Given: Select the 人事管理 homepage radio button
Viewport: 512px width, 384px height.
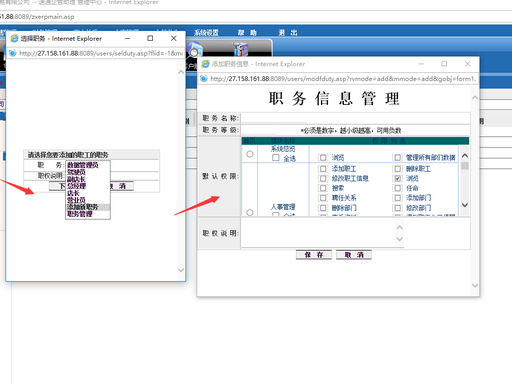Looking at the screenshot, I should pyautogui.click(x=250, y=212).
